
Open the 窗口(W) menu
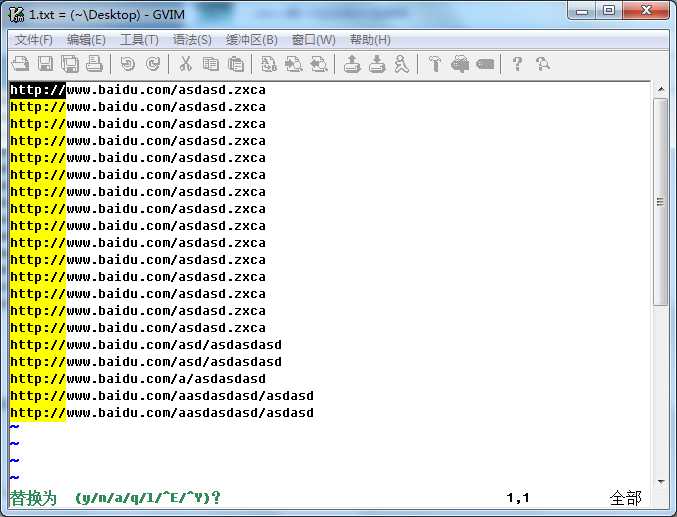[x=313, y=40]
